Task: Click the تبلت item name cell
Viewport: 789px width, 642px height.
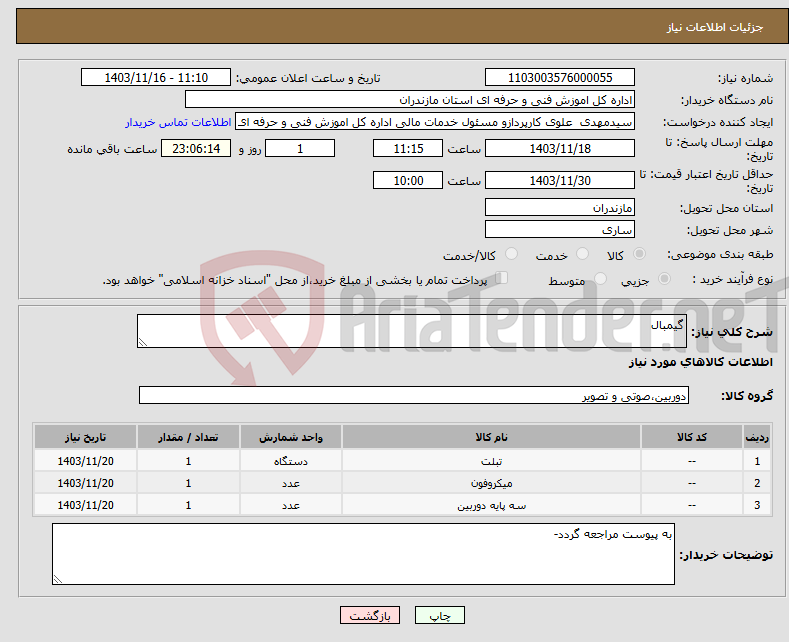Action: [x=491, y=461]
